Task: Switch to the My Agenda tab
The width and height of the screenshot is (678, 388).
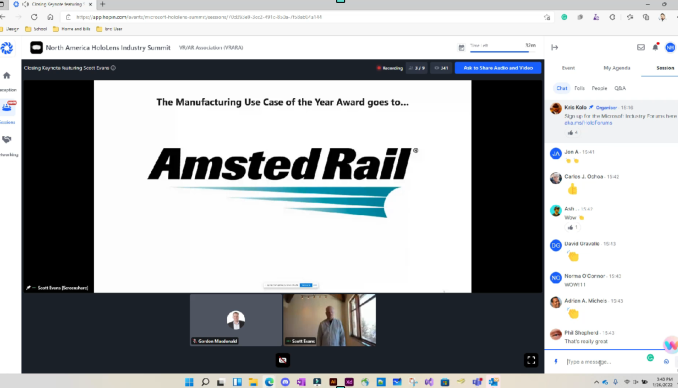Action: [x=617, y=68]
